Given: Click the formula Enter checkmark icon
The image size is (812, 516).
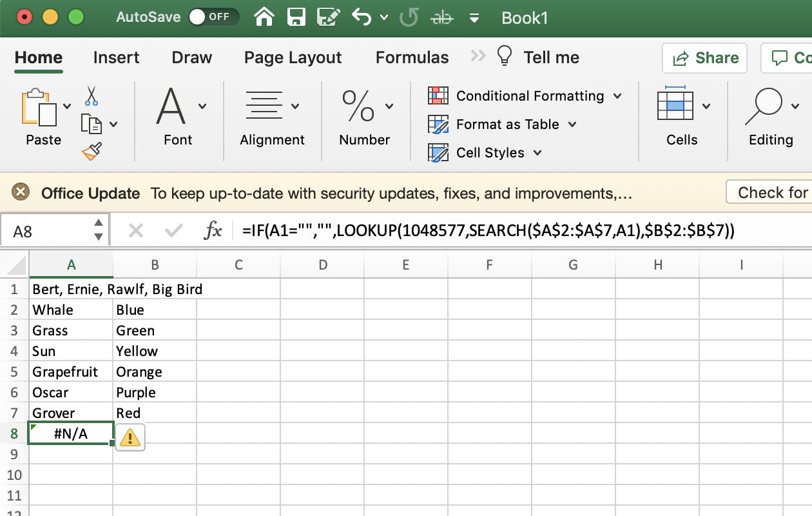Looking at the screenshot, I should click(173, 230).
